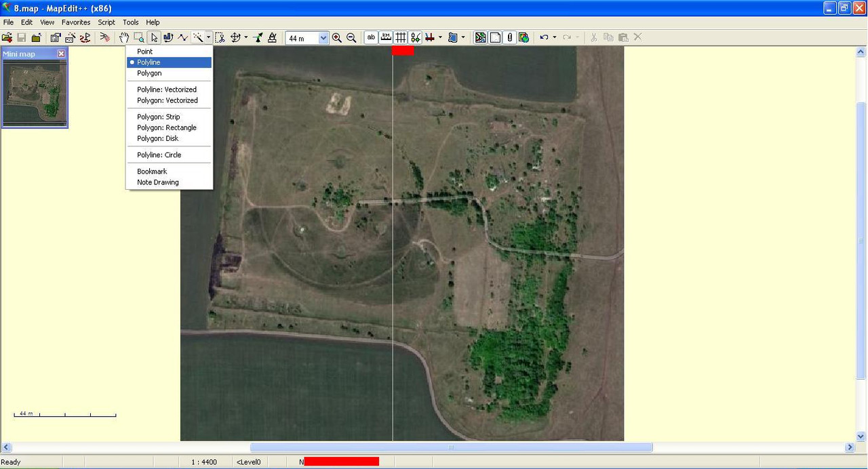Image resolution: width=868 pixels, height=469 pixels.
Task: Open the Tools menu
Action: (130, 22)
